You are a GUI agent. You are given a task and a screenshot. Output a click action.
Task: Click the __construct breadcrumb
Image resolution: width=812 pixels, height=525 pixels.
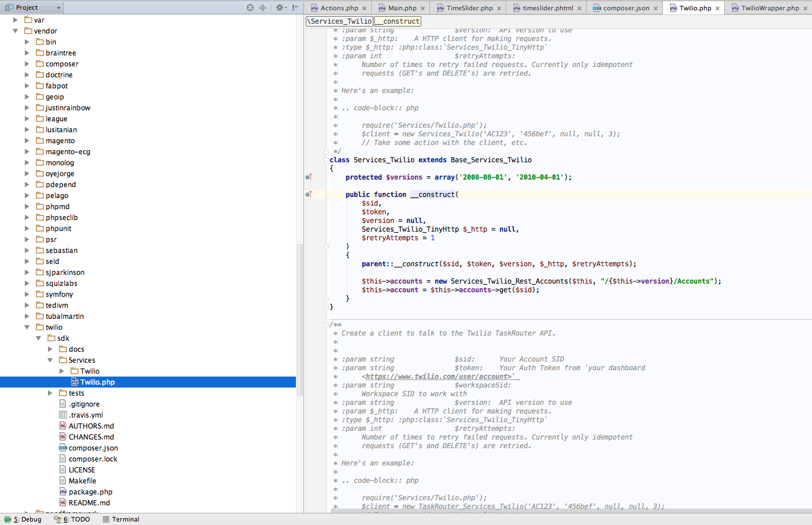coord(398,21)
